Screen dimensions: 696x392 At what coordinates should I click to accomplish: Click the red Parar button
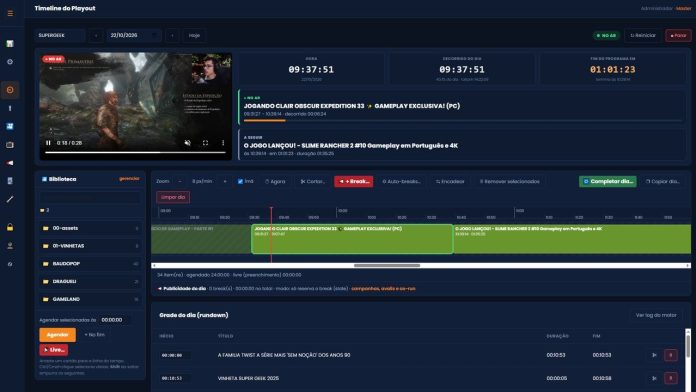(678, 35)
